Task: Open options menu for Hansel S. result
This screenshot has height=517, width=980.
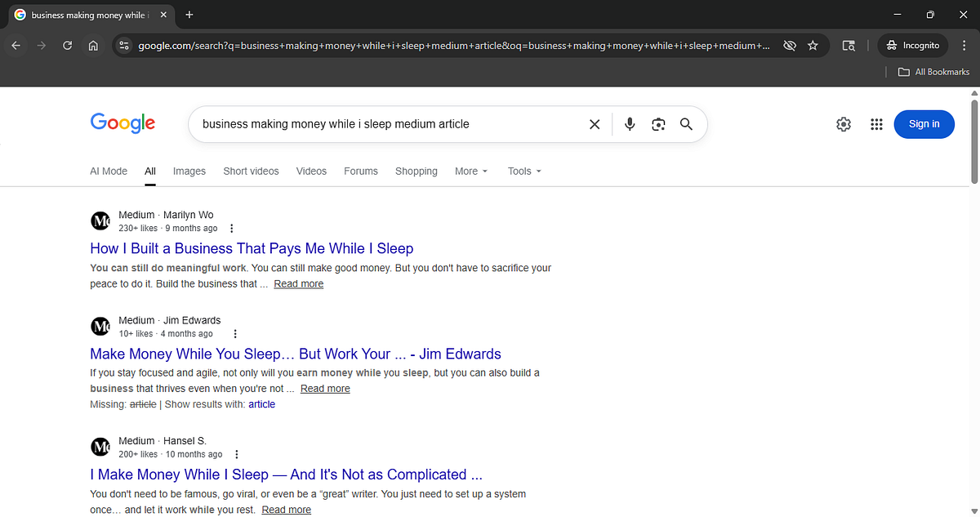Action: tap(237, 454)
